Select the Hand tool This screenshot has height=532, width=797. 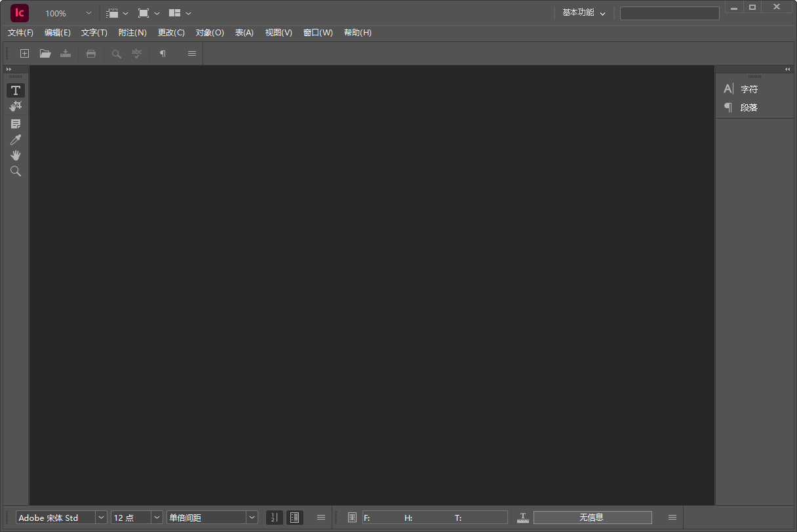(x=16, y=155)
